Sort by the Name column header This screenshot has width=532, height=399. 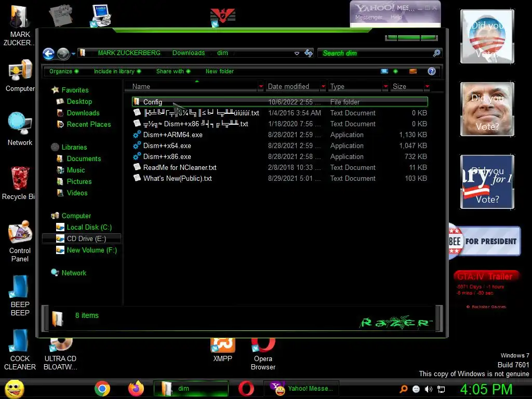192,87
